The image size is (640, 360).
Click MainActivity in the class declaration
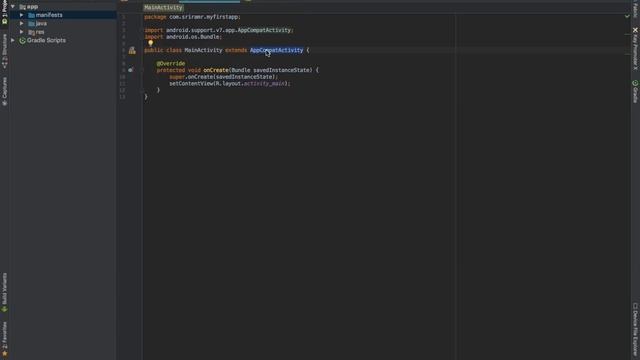click(x=203, y=50)
